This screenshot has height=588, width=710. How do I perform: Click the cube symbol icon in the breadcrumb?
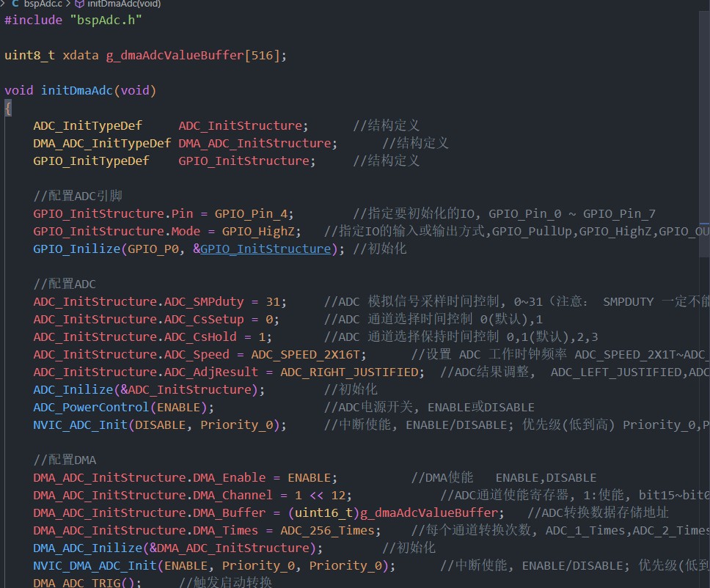point(79,4)
